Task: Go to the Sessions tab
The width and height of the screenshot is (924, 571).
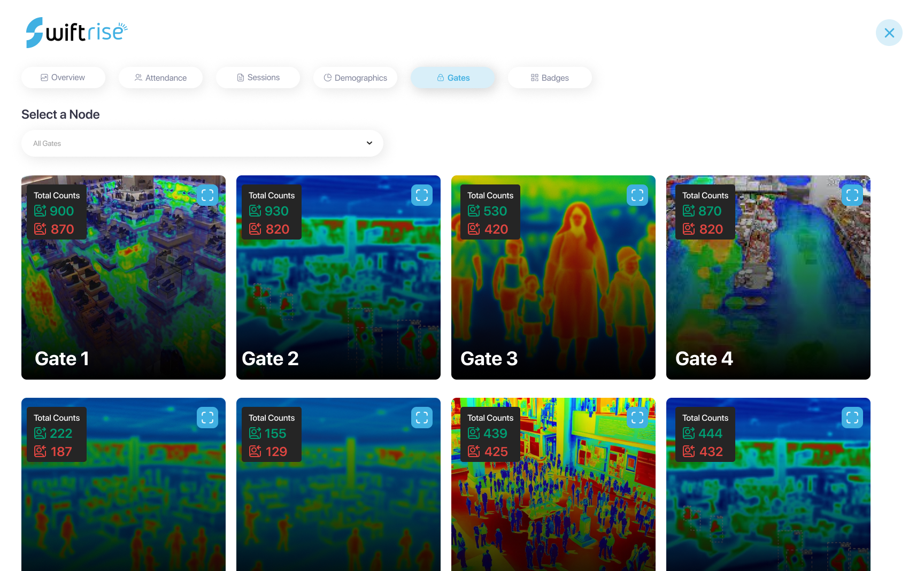Action: (258, 78)
